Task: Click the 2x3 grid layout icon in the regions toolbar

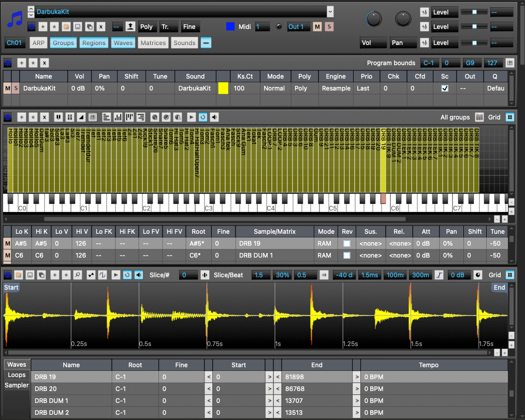Action: pos(70,117)
